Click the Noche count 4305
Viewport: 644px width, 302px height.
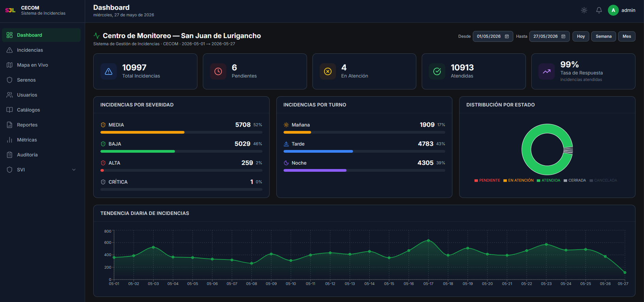click(425, 163)
